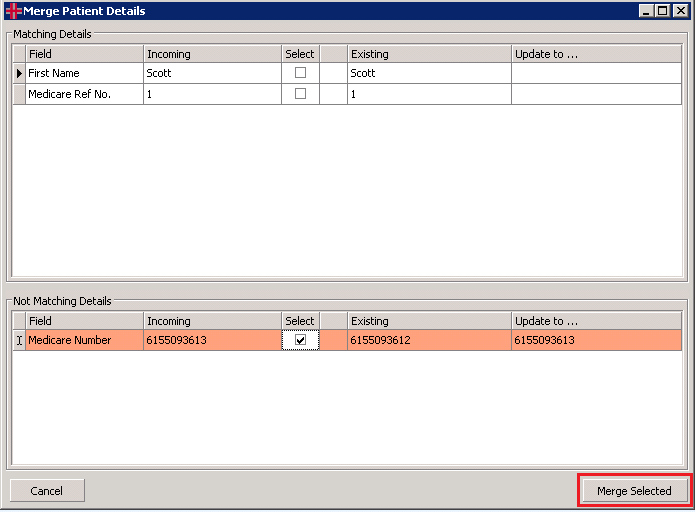Screen dimensions: 695x512
Task: Click the Update to value in Medicare Number row
Action: [596, 340]
